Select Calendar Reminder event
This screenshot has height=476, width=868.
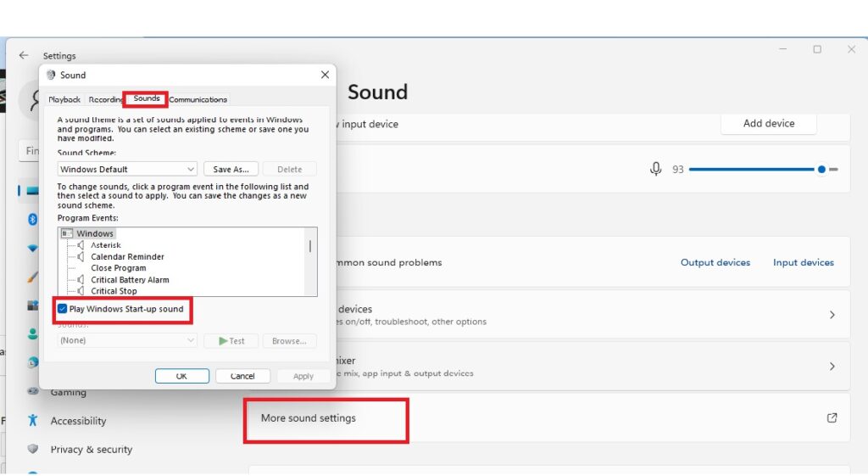coord(127,256)
